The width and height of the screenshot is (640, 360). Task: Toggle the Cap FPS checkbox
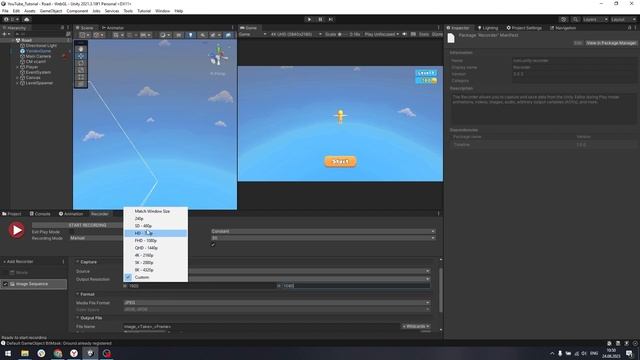click(213, 244)
